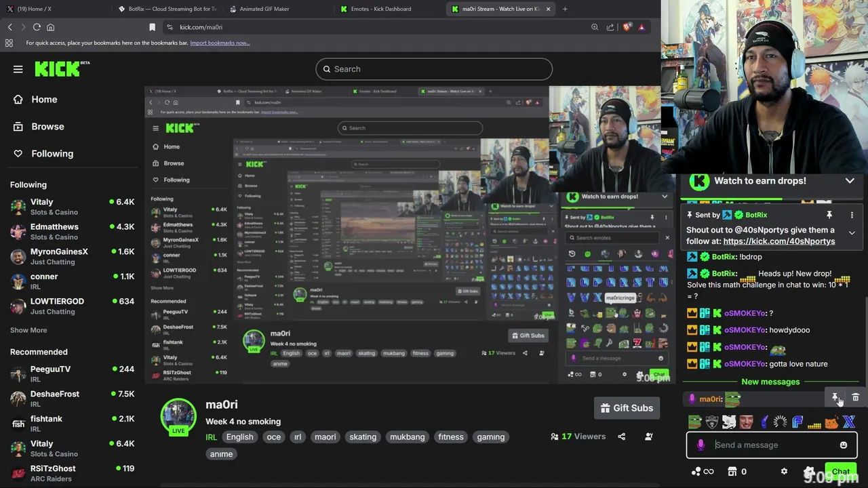Open the green IRL category link
This screenshot has width=868, height=488.
212,437
